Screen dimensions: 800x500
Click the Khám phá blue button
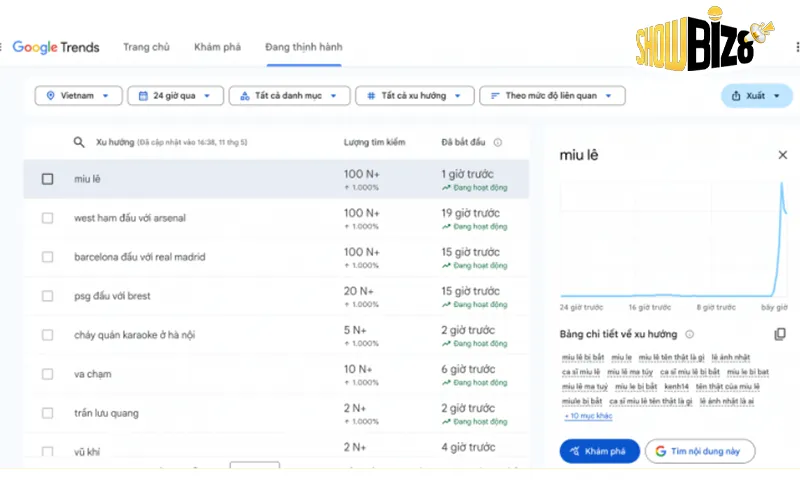pyautogui.click(x=599, y=451)
